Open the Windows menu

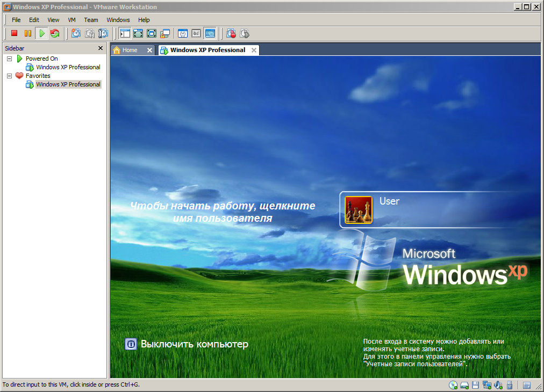click(118, 20)
